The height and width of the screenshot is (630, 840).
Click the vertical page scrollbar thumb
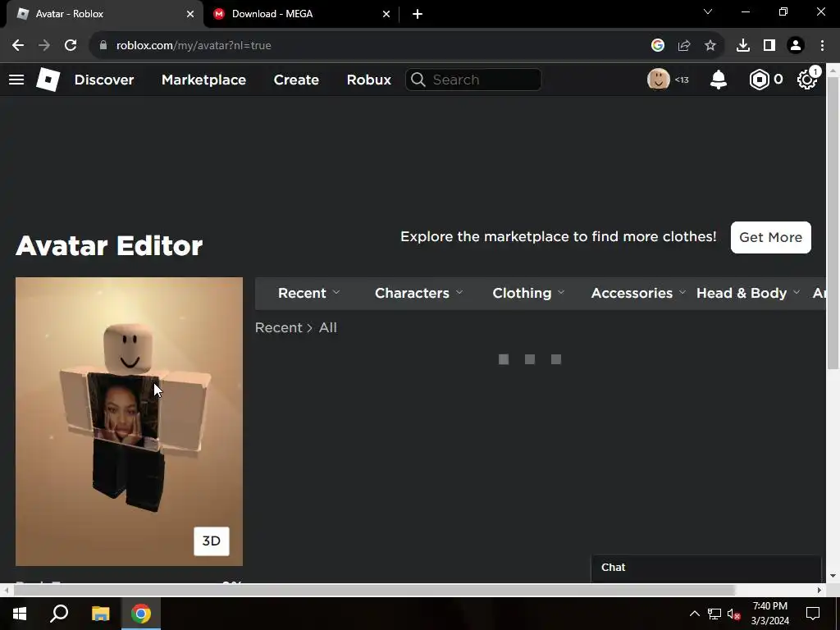tap(833, 223)
